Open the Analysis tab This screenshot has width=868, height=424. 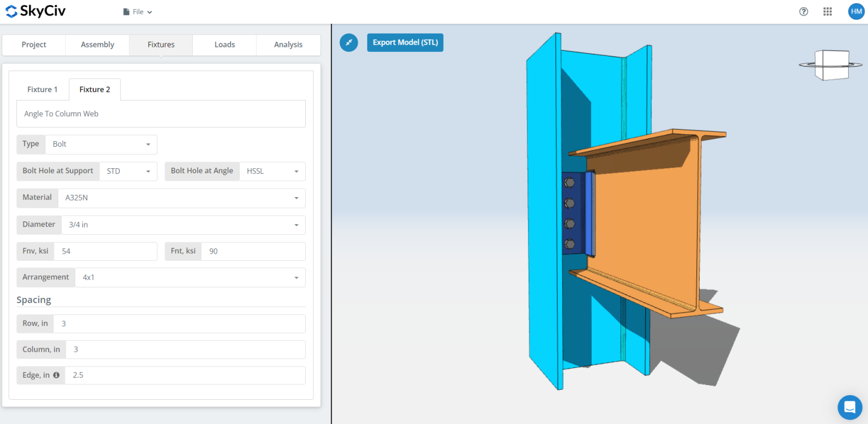coord(288,45)
